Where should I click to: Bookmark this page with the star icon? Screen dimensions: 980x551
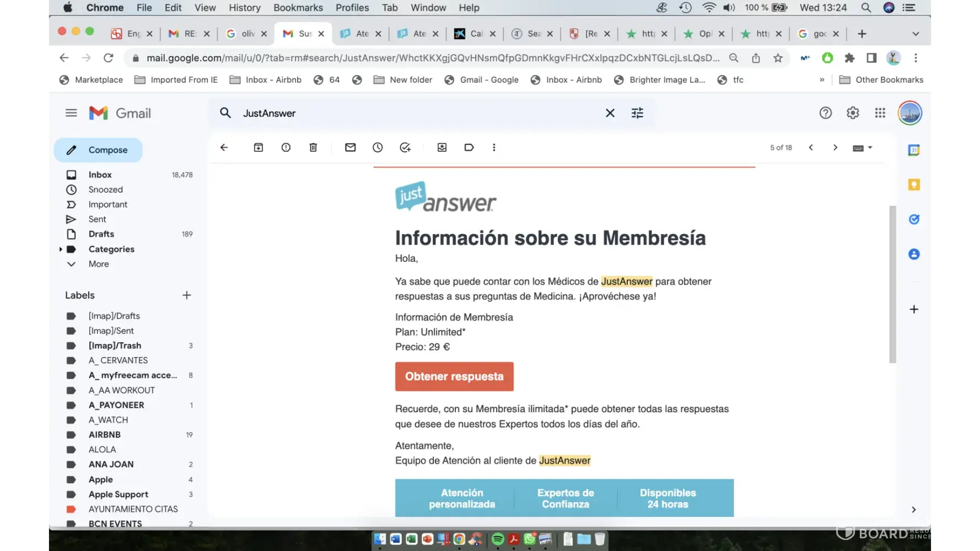coord(778,58)
